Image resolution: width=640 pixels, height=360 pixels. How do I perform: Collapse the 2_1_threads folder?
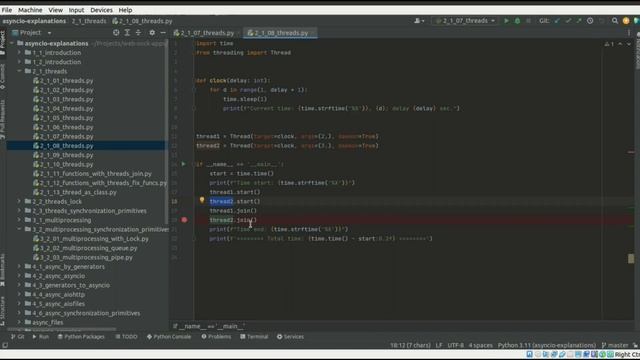pyautogui.click(x=19, y=71)
